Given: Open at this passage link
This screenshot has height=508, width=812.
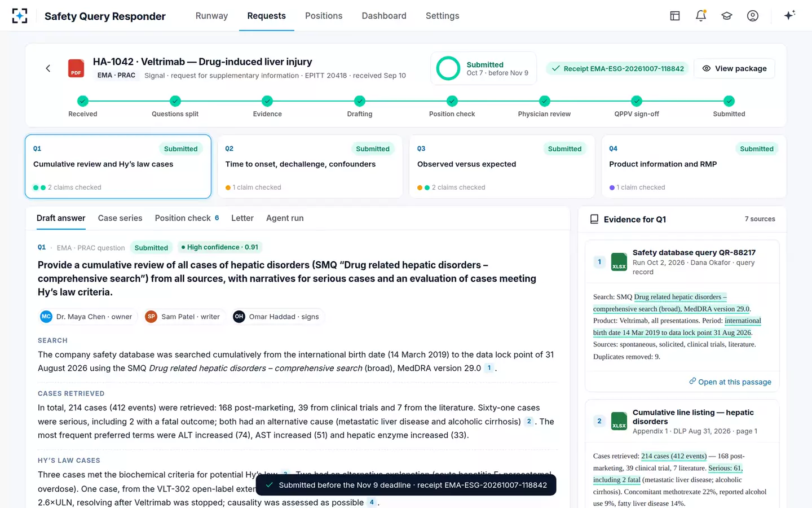Looking at the screenshot, I should point(730,382).
